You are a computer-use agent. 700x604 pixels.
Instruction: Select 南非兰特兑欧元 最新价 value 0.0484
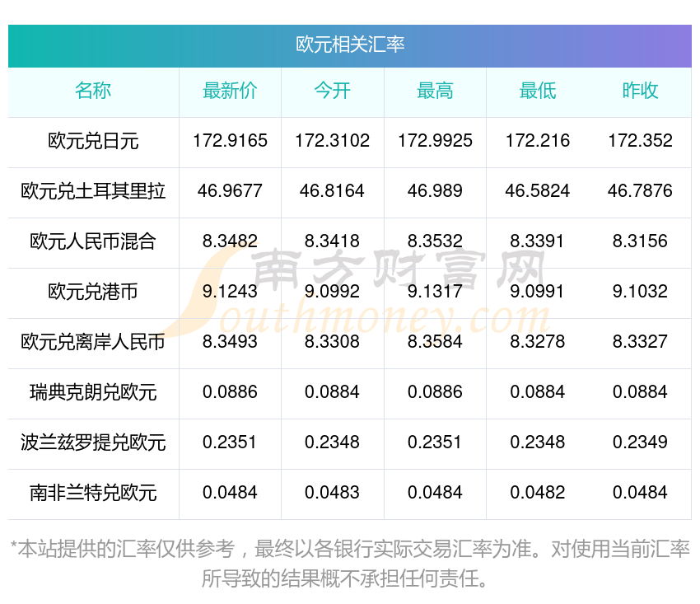[x=230, y=492]
